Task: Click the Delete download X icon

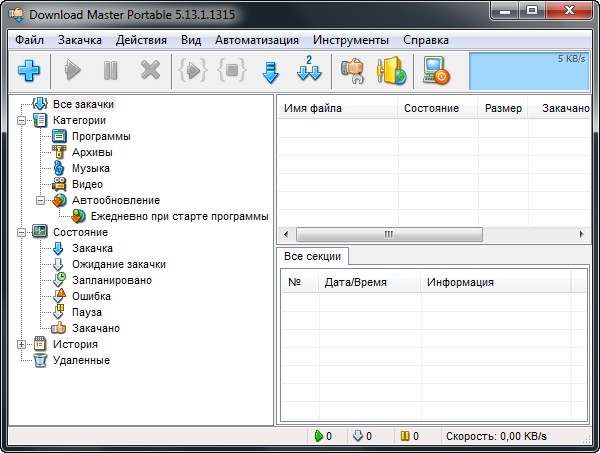Action: point(150,71)
